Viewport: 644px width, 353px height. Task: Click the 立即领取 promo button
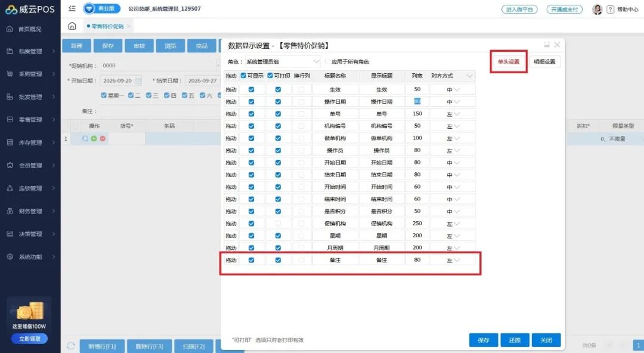click(30, 339)
